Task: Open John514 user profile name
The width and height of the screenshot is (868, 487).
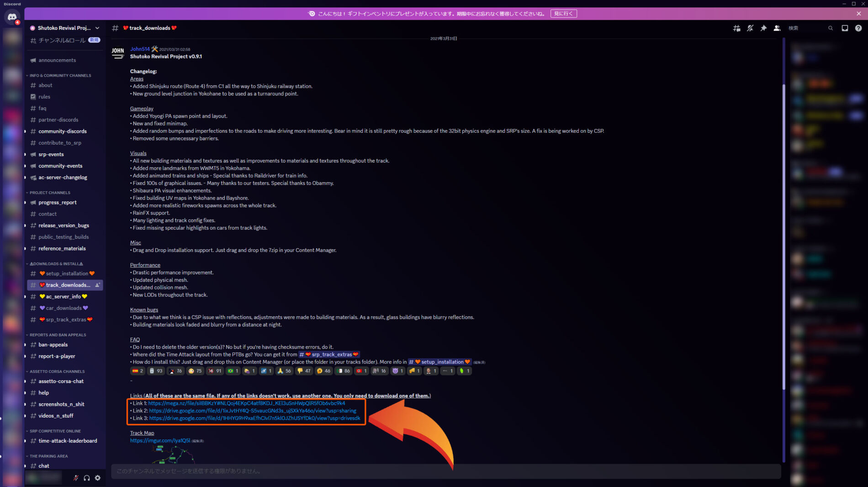Action: coord(140,49)
